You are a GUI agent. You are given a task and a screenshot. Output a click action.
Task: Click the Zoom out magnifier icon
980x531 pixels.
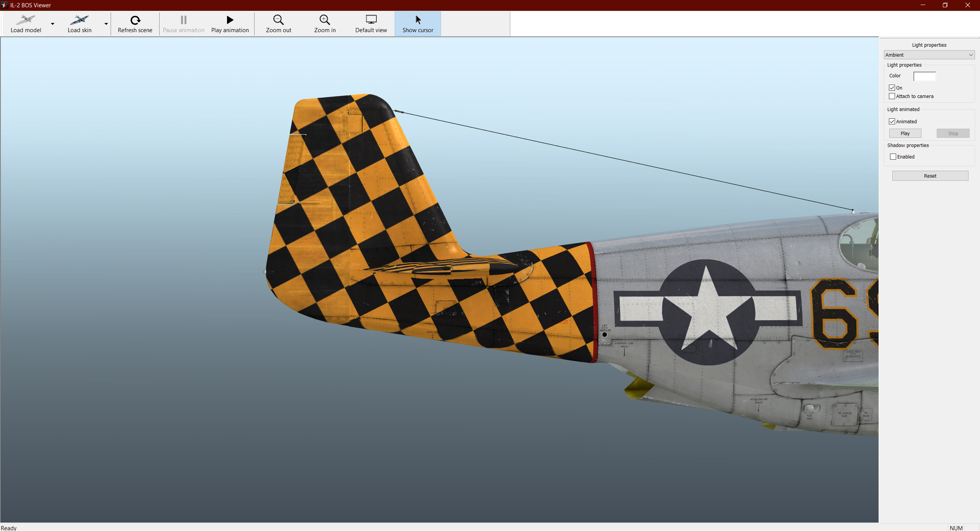coord(278,20)
